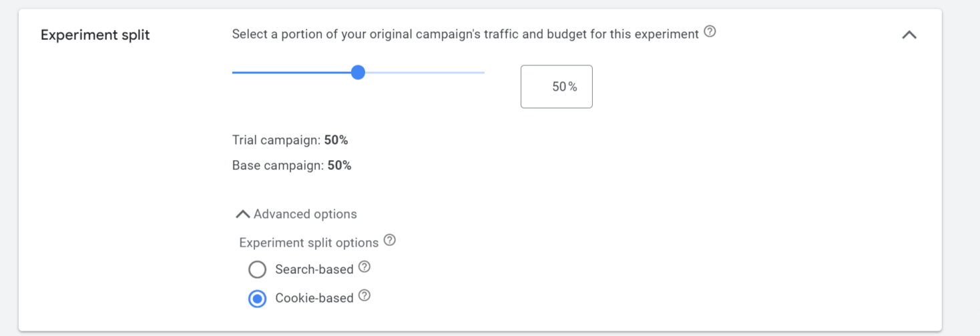This screenshot has height=336, width=980.
Task: Select the Cookie-based radio button
Action: [257, 299]
